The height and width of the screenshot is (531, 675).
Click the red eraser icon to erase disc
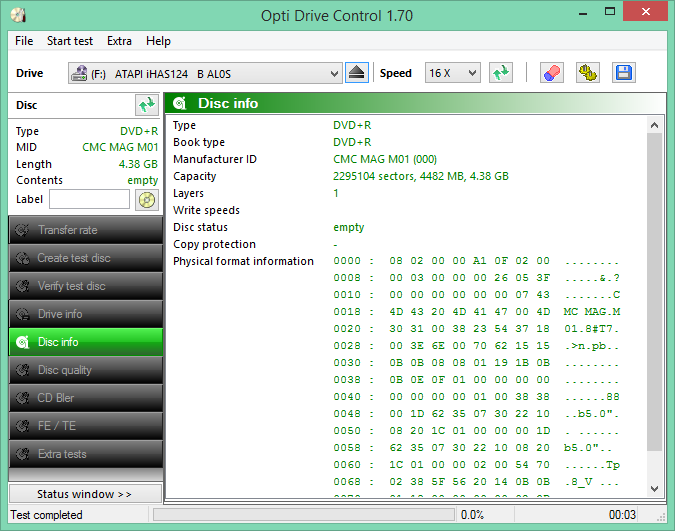click(551, 73)
